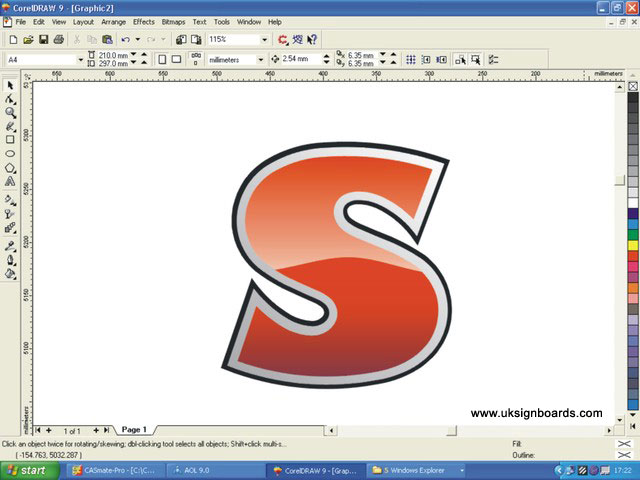This screenshot has height=480, width=640.
Task: Choose the Rectangle tool
Action: coord(10,140)
